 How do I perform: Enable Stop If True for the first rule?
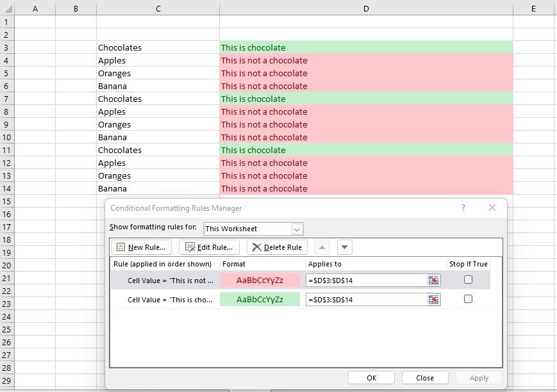(x=468, y=279)
